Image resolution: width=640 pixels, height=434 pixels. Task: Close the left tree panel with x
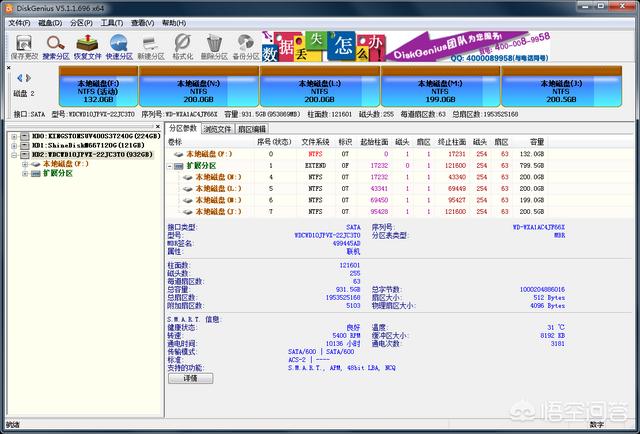158,127
